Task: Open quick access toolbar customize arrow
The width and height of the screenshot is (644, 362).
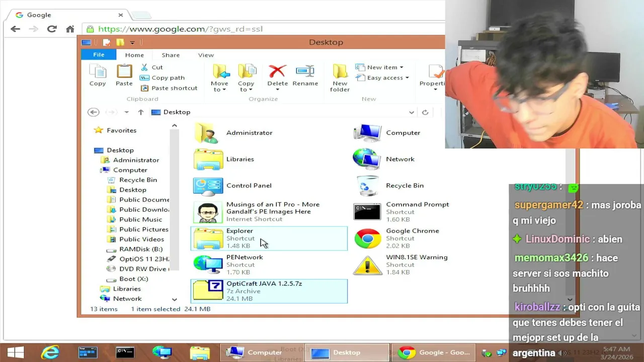Action: [x=132, y=42]
